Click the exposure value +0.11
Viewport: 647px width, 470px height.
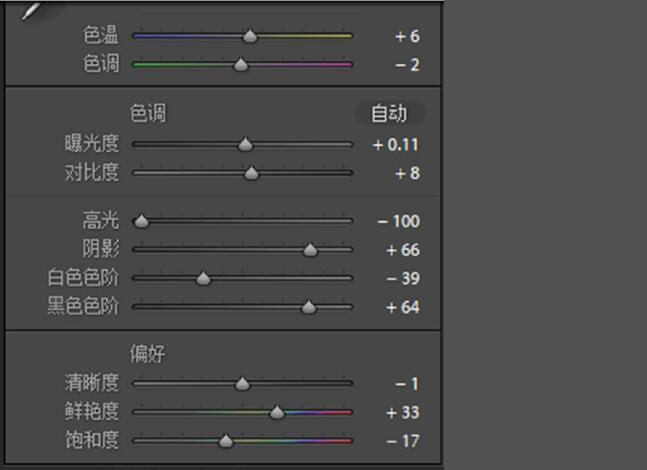[395, 145]
